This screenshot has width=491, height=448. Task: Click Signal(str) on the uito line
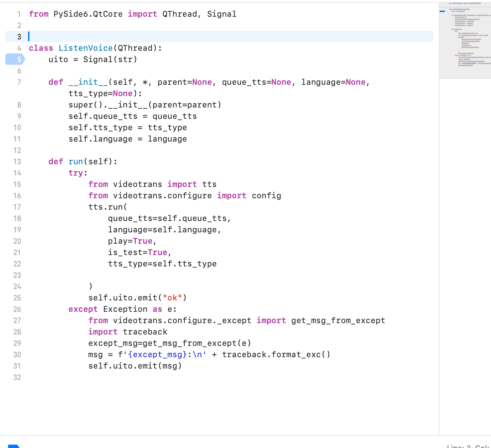pos(110,59)
